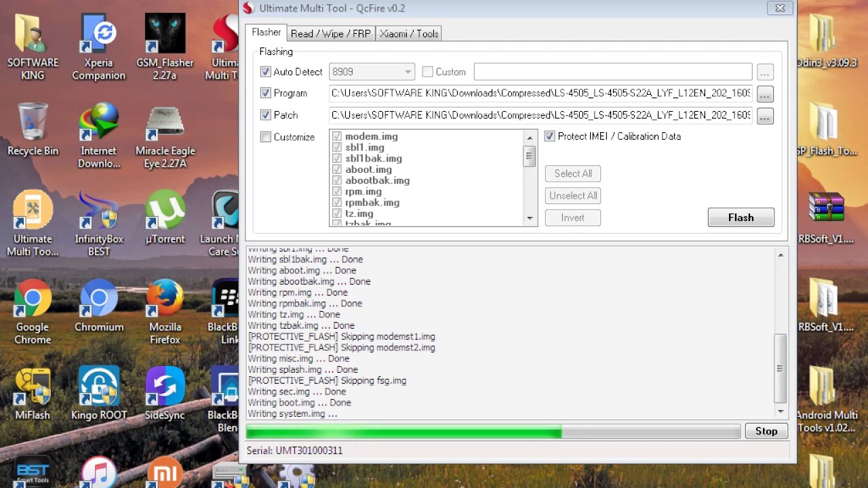868x488 pixels.
Task: Click the log output vertical scrollbar thumb
Action: pyautogui.click(x=781, y=369)
